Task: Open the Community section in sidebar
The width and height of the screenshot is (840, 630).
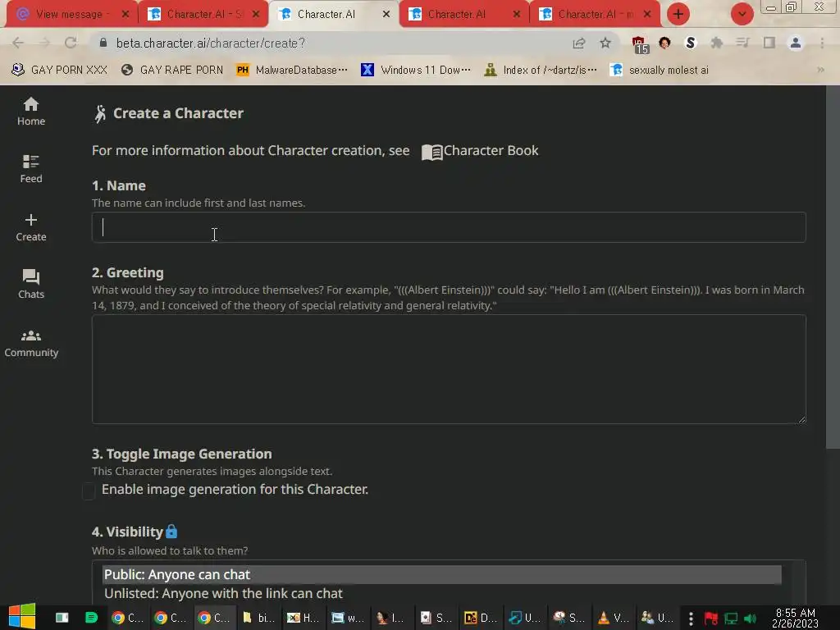Action: (31, 343)
